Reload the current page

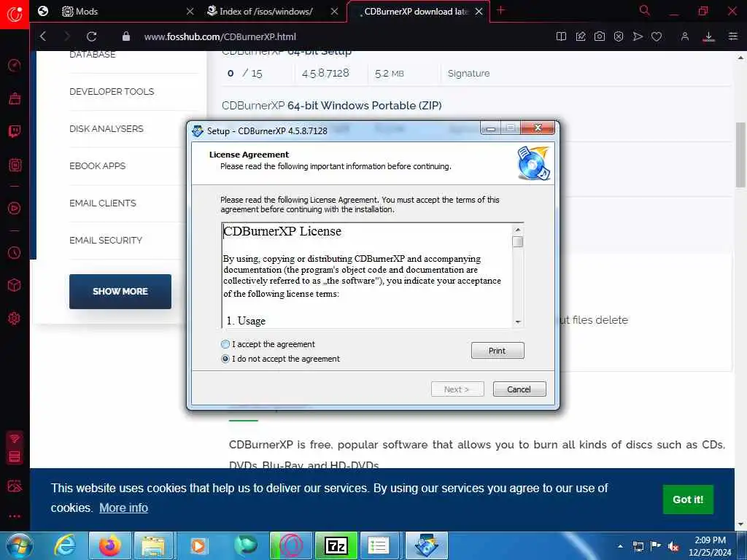(x=91, y=36)
